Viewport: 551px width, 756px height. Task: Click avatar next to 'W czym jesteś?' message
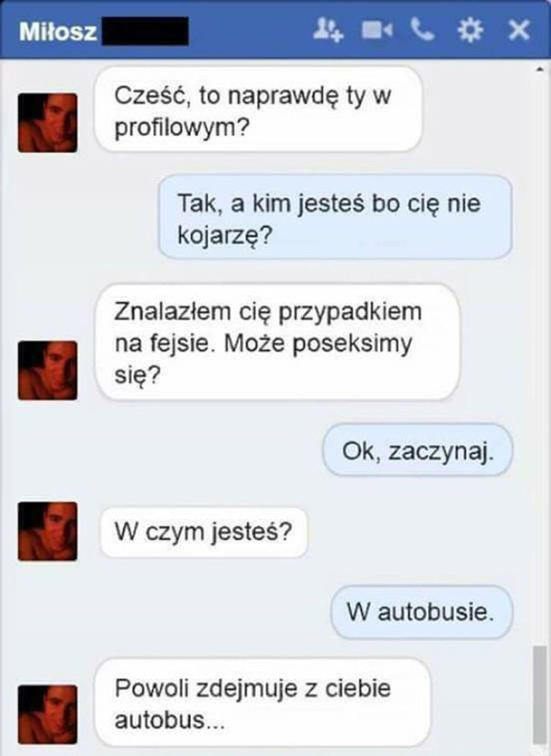(48, 531)
